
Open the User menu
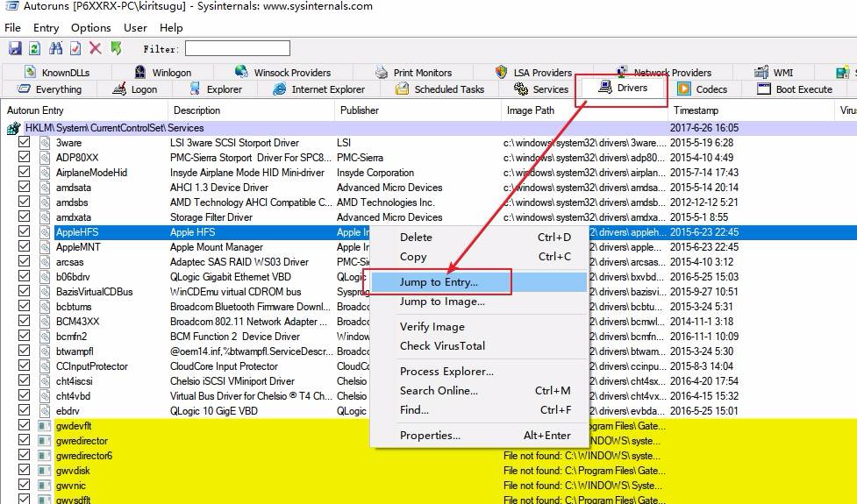[x=135, y=27]
